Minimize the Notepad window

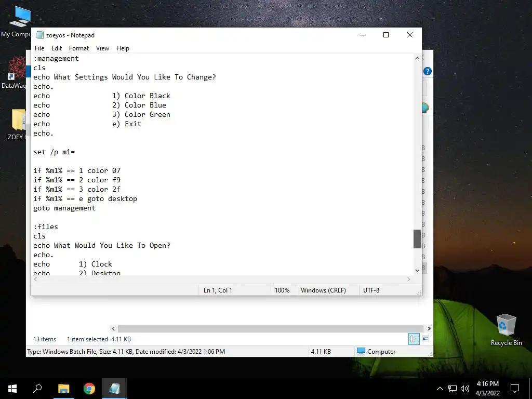coord(362,35)
